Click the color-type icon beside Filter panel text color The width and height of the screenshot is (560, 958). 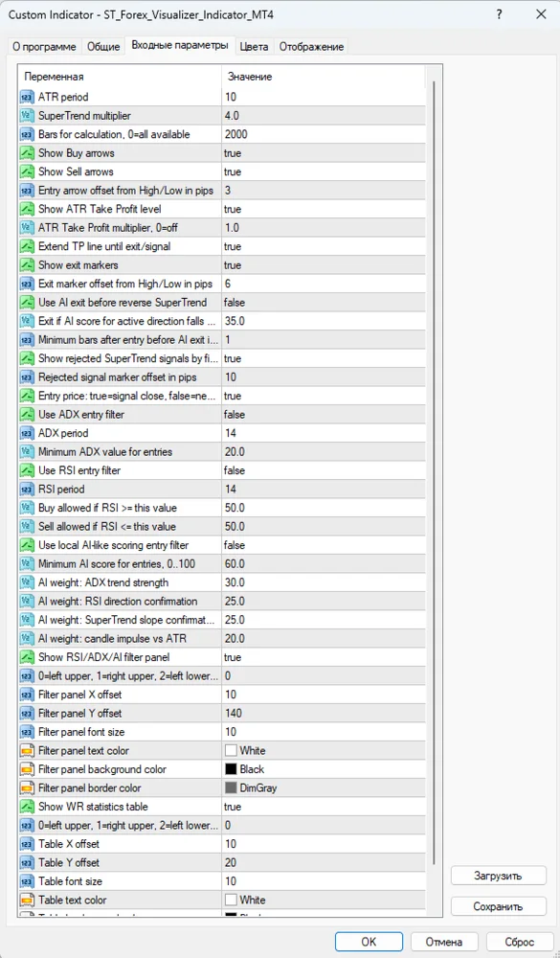27,751
